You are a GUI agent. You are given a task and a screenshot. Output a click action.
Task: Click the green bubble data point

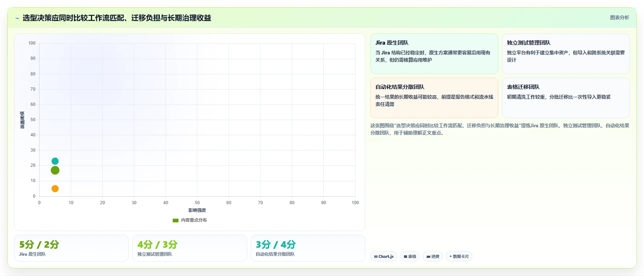pos(55,170)
